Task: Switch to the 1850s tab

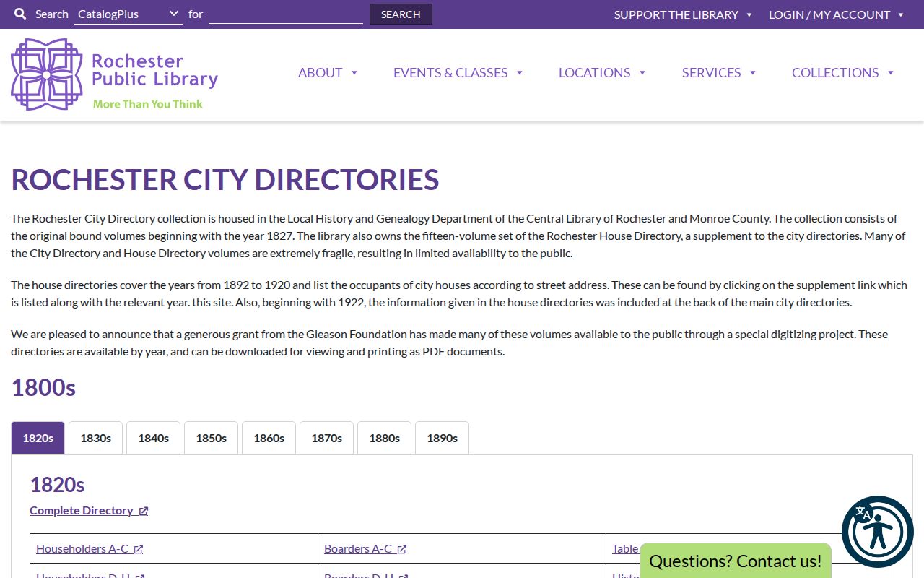Action: click(x=211, y=438)
